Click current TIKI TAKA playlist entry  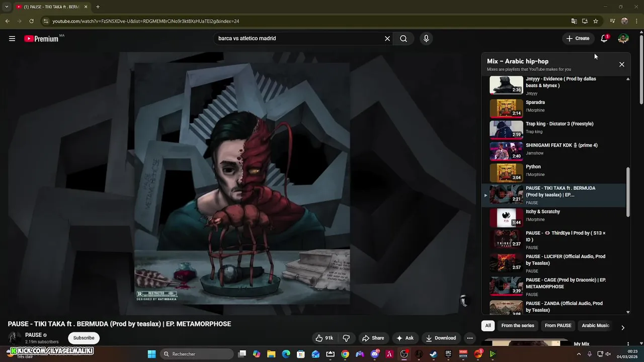[554, 195]
